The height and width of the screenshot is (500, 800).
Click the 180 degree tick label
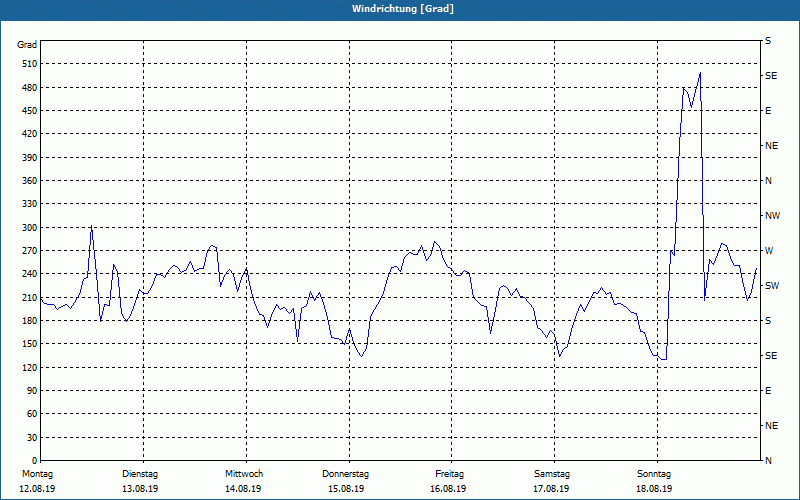(30, 321)
